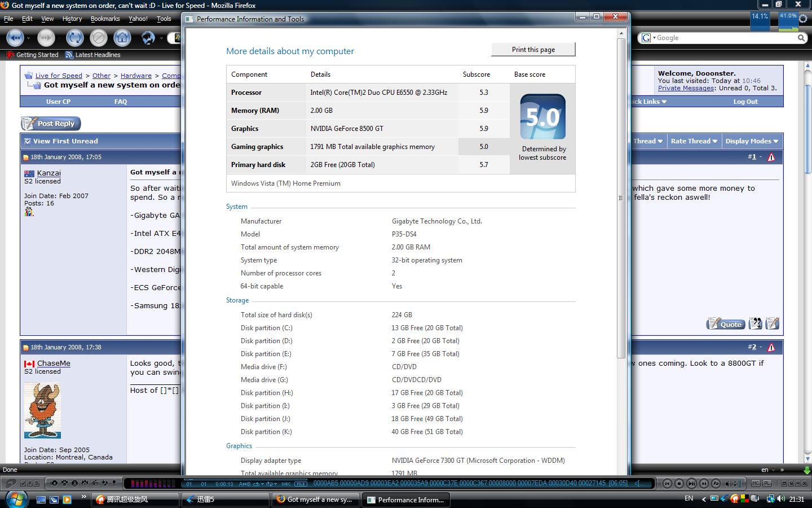Toggle the S button in media player
Viewport: 812px width, 508px height.
[x=37, y=484]
